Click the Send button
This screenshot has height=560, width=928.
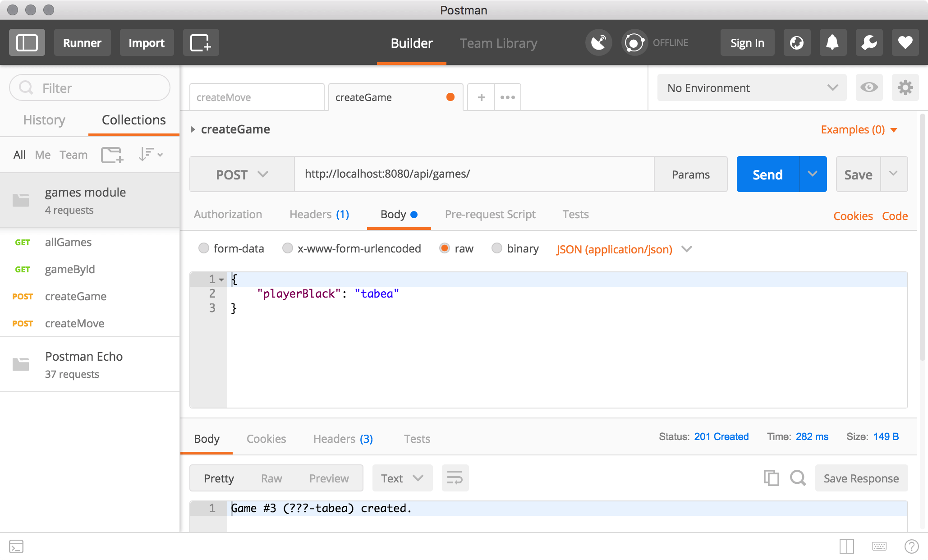[x=768, y=174]
